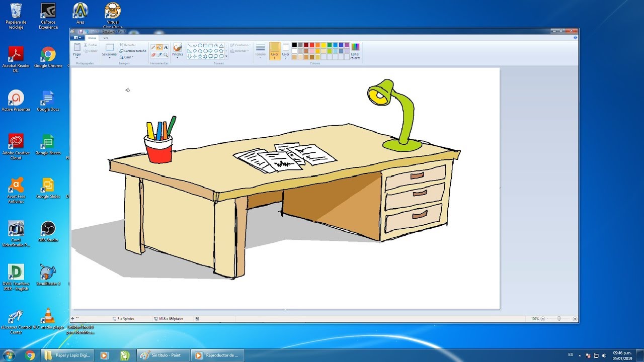Click the zoom in plus icon
This screenshot has height=362, width=644.
[575, 319]
